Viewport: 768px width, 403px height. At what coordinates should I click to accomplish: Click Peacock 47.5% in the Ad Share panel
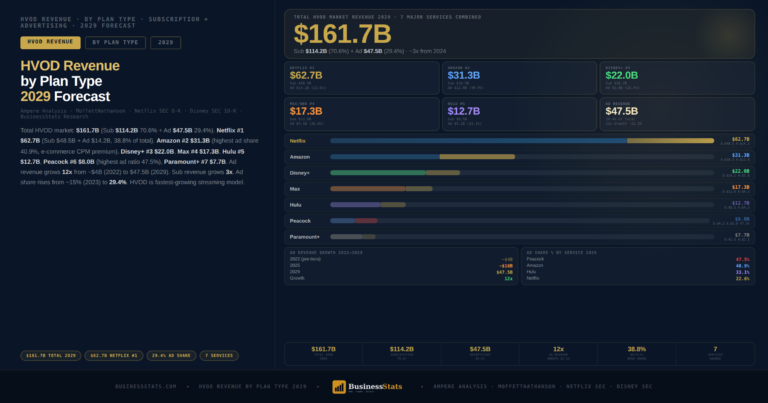(x=638, y=259)
